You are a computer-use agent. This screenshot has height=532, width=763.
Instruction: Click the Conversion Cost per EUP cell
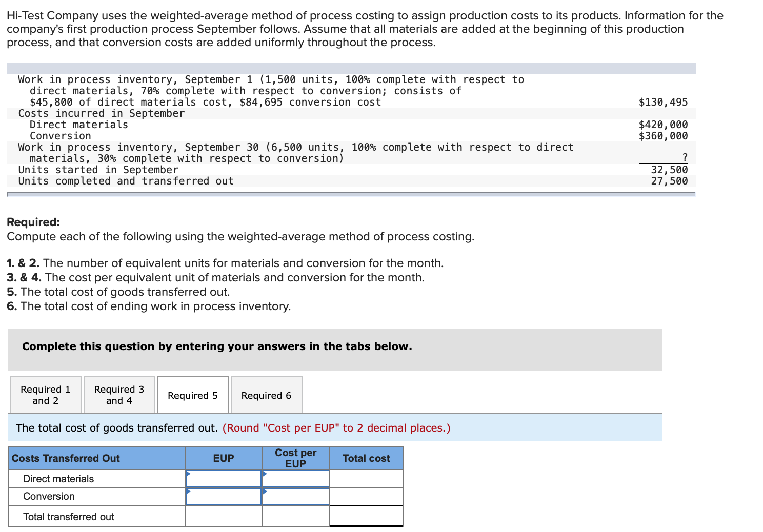click(296, 496)
